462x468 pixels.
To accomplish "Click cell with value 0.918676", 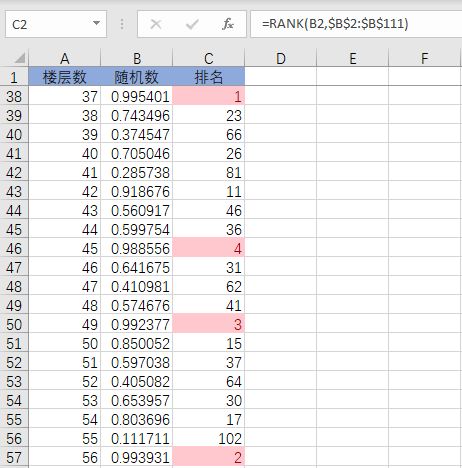I will [x=137, y=191].
